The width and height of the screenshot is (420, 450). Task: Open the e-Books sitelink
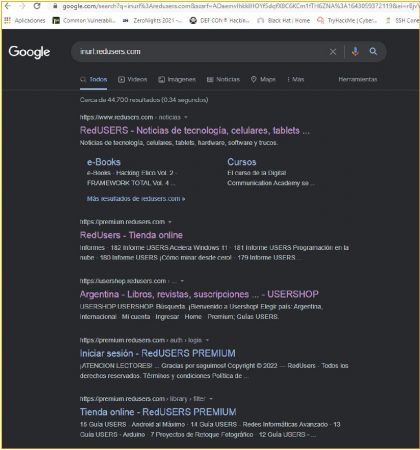tap(104, 162)
